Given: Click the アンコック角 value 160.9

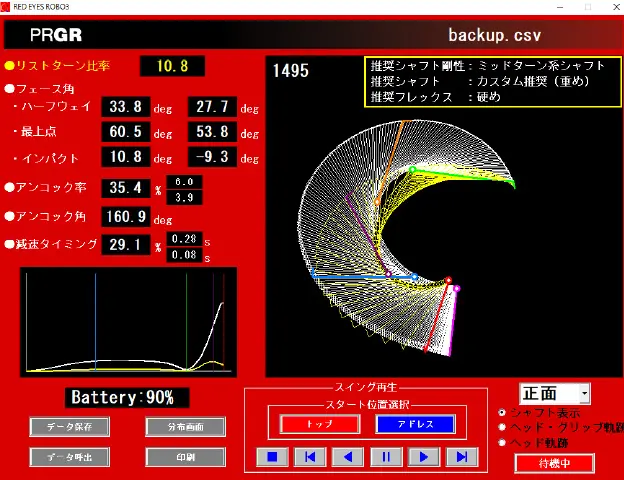Looking at the screenshot, I should [126, 217].
